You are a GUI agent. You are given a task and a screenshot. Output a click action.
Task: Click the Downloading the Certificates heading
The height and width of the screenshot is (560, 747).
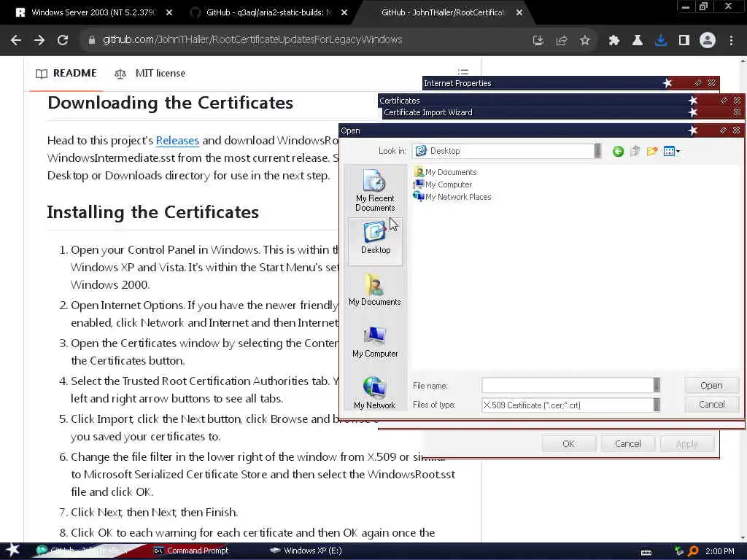(171, 103)
